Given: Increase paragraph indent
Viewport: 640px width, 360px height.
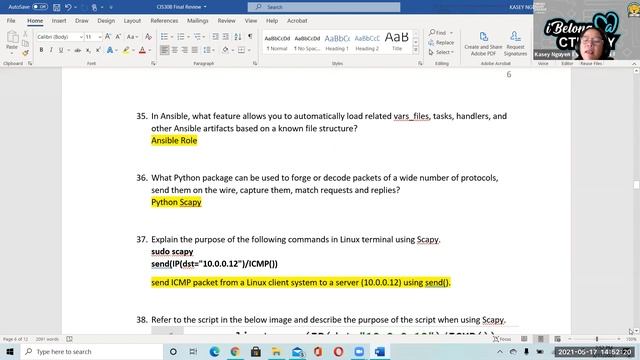Looking at the screenshot, I should coord(225,37).
